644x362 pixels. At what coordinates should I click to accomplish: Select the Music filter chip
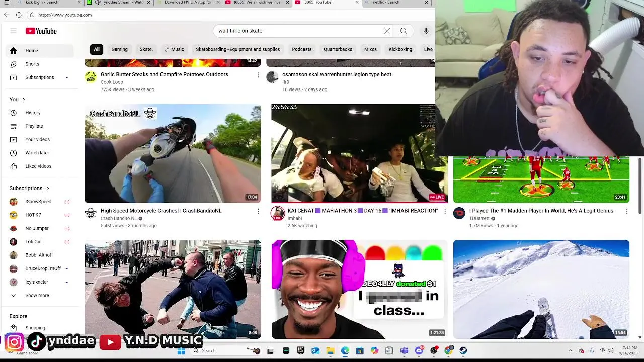pos(174,49)
